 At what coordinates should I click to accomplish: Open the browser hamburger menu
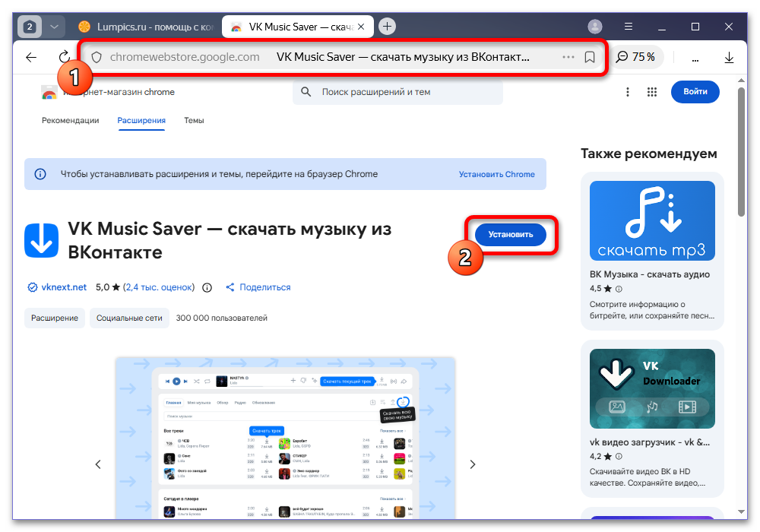click(629, 27)
